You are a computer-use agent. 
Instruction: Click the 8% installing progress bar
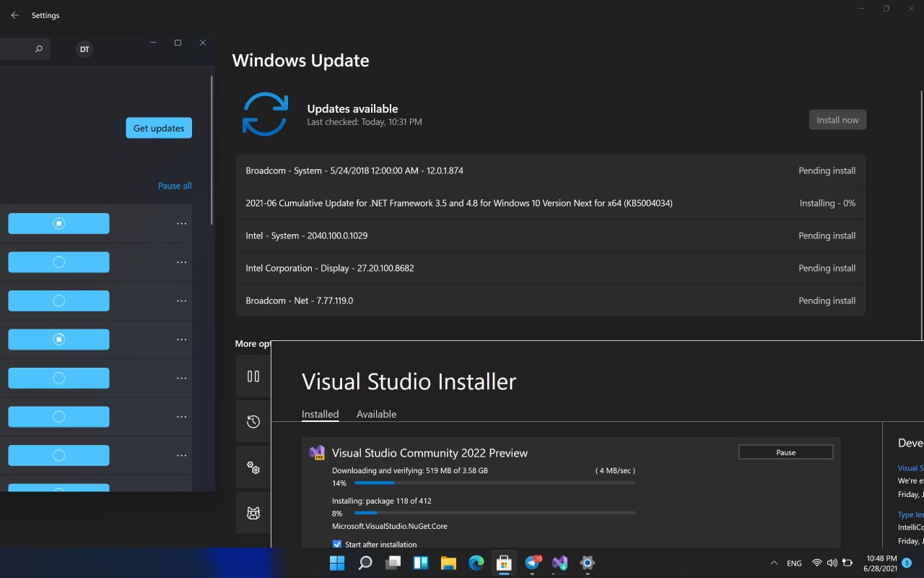pyautogui.click(x=495, y=513)
